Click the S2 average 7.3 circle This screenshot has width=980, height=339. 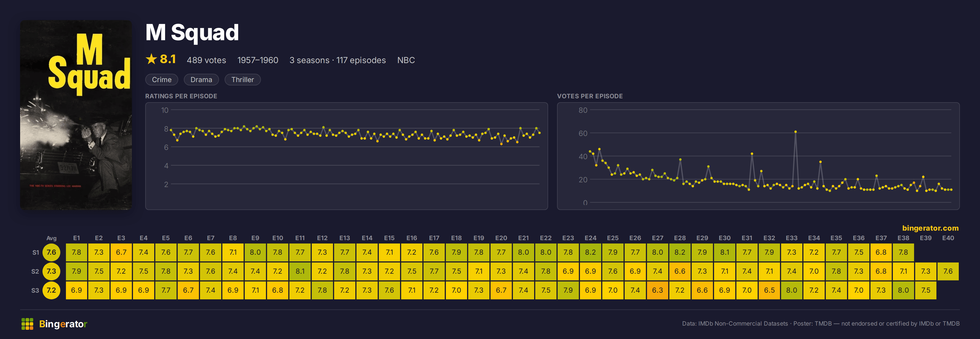(51, 271)
